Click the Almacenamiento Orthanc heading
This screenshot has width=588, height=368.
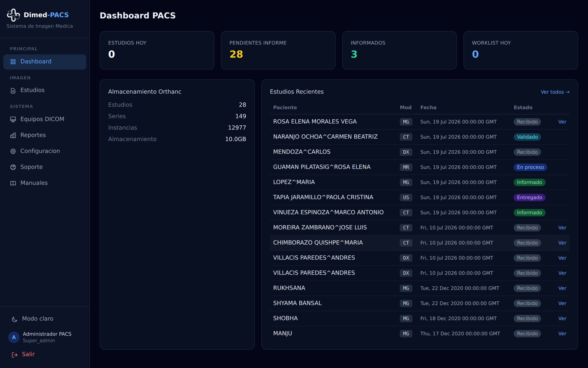pos(144,92)
